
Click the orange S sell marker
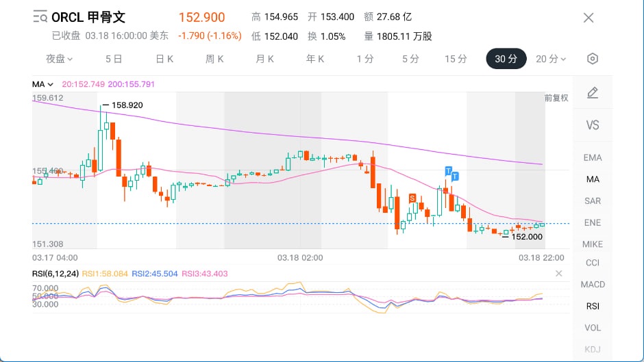click(x=412, y=198)
